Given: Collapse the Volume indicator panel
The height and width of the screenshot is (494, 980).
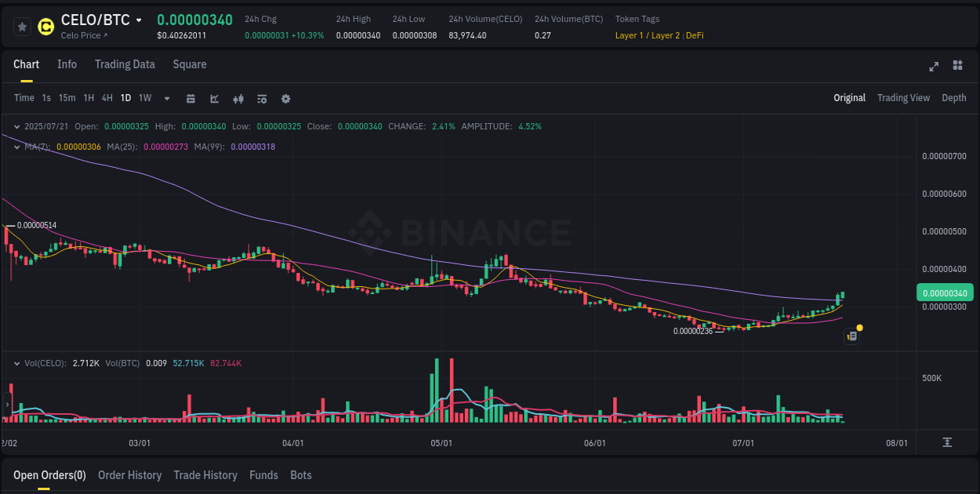Looking at the screenshot, I should tap(16, 364).
